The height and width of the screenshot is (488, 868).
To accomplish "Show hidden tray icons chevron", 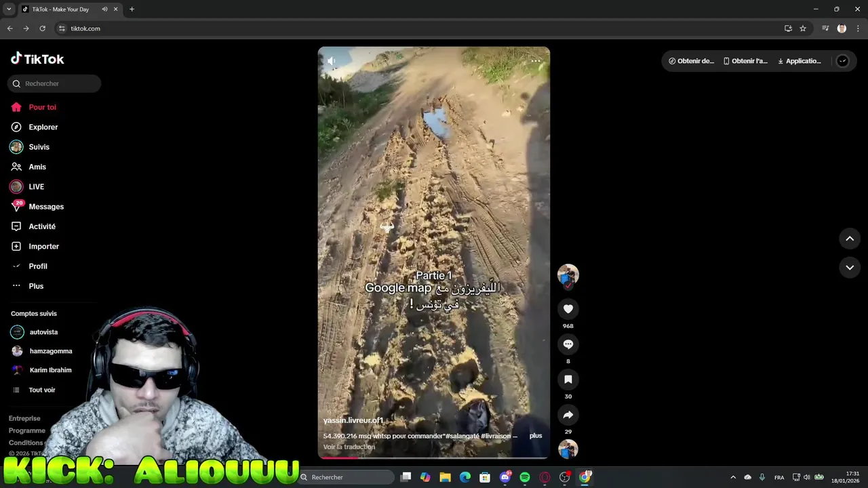I will pyautogui.click(x=733, y=477).
